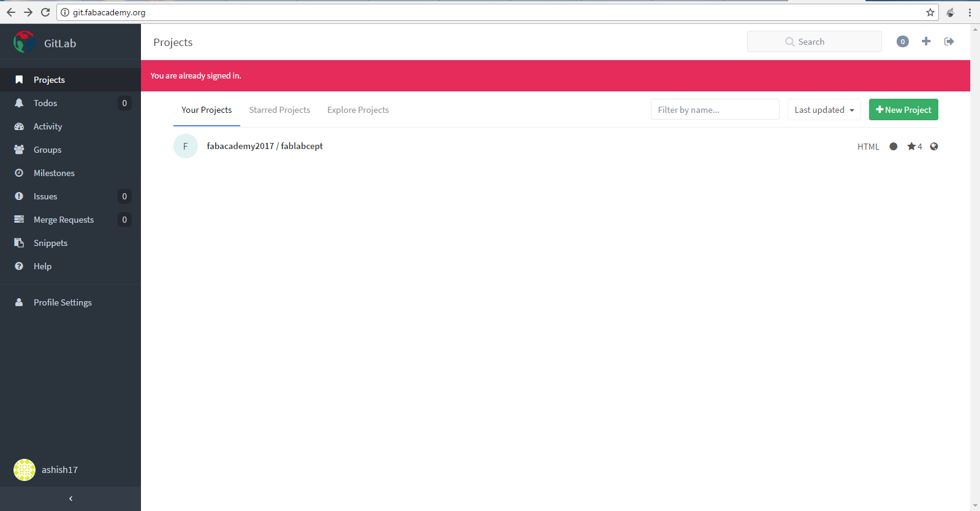Open Milestones in the sidebar

[x=70, y=173]
